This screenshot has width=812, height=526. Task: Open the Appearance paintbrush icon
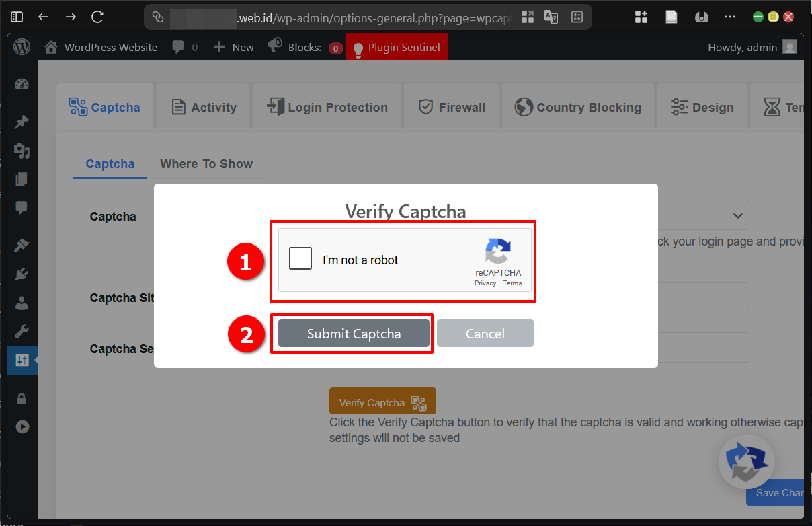click(x=22, y=245)
